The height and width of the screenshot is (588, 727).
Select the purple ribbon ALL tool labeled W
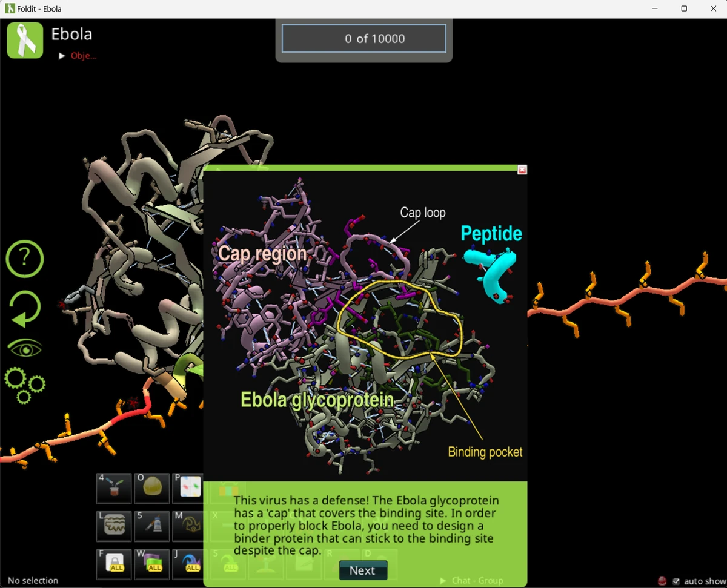(151, 564)
